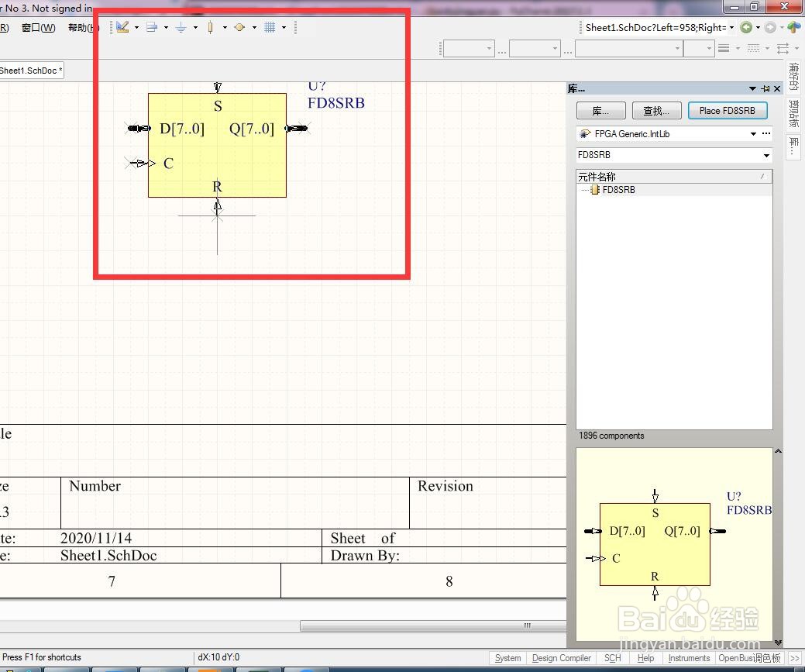Select the simulation source icon
Image resolution: width=805 pixels, height=672 pixels.
239,27
